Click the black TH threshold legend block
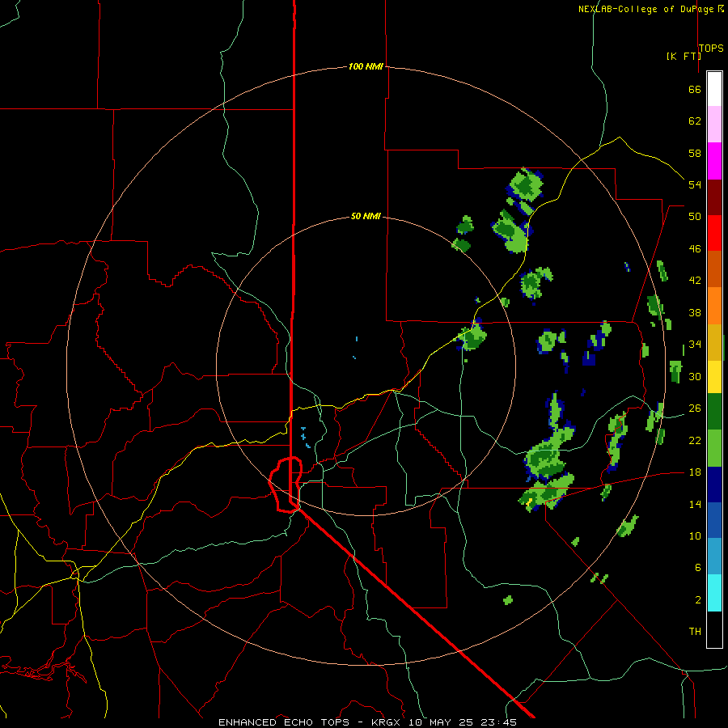The image size is (728, 728). click(x=714, y=629)
